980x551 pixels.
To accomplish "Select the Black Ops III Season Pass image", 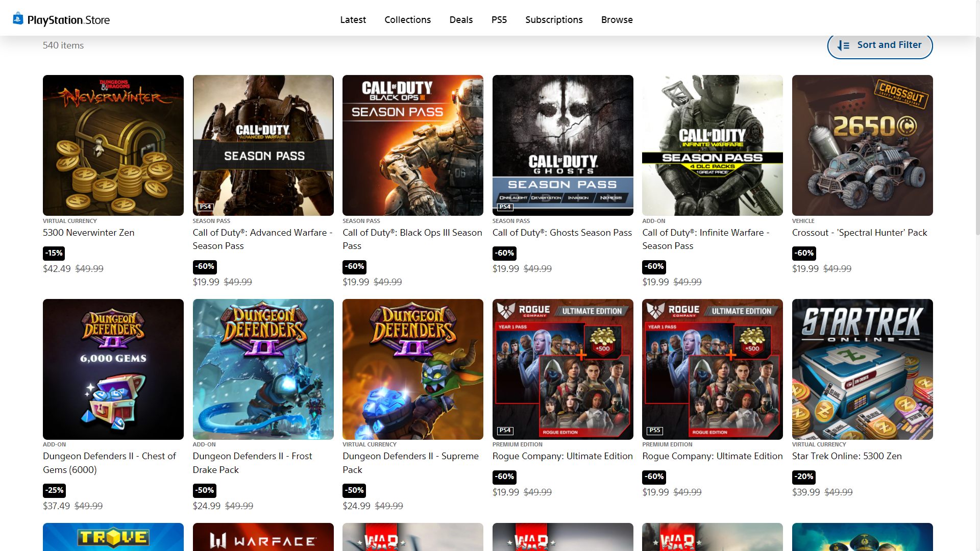I will [x=412, y=145].
